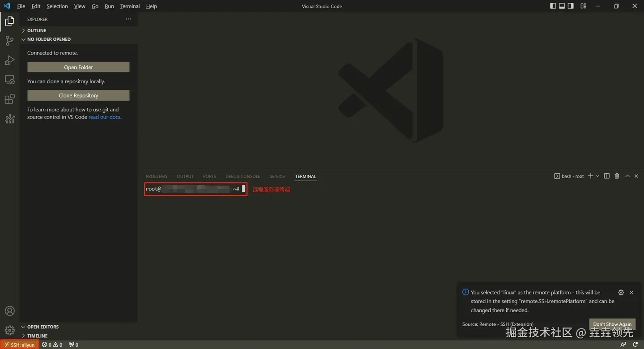Open Customize Layout icon
644x349 pixels.
point(583,6)
